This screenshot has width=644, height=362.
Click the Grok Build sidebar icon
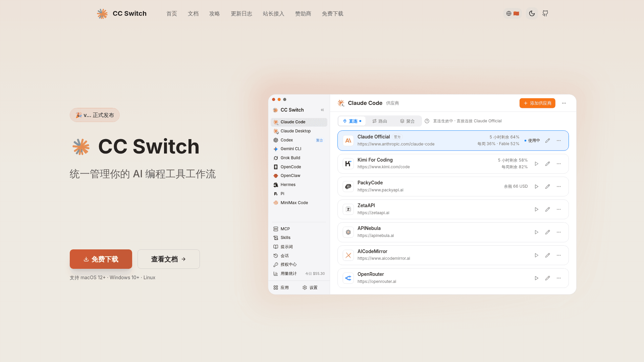click(x=276, y=158)
